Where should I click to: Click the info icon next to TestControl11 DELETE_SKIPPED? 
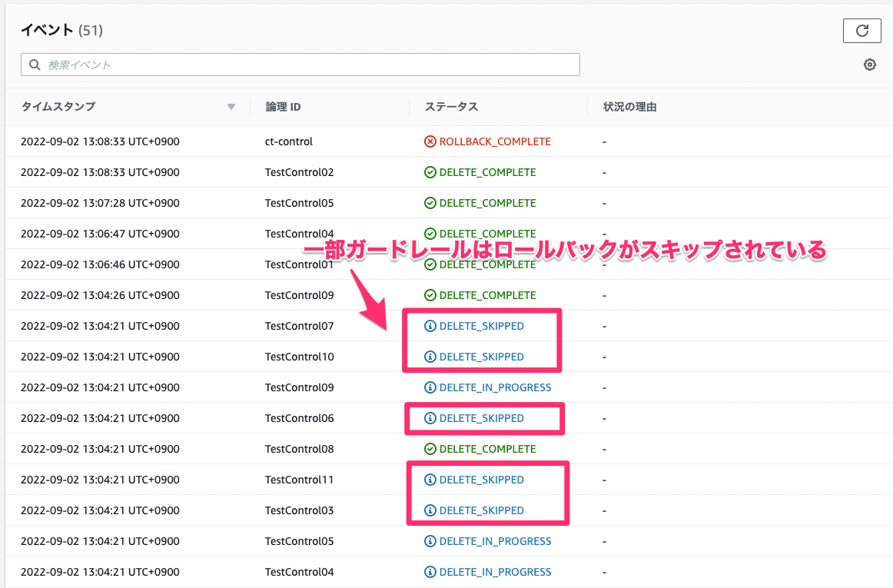[430, 480]
